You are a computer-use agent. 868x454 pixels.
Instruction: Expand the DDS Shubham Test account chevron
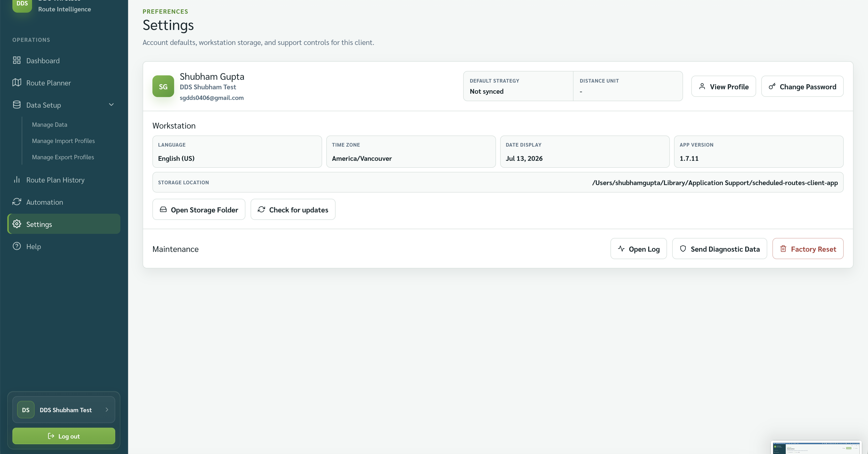[x=107, y=410]
